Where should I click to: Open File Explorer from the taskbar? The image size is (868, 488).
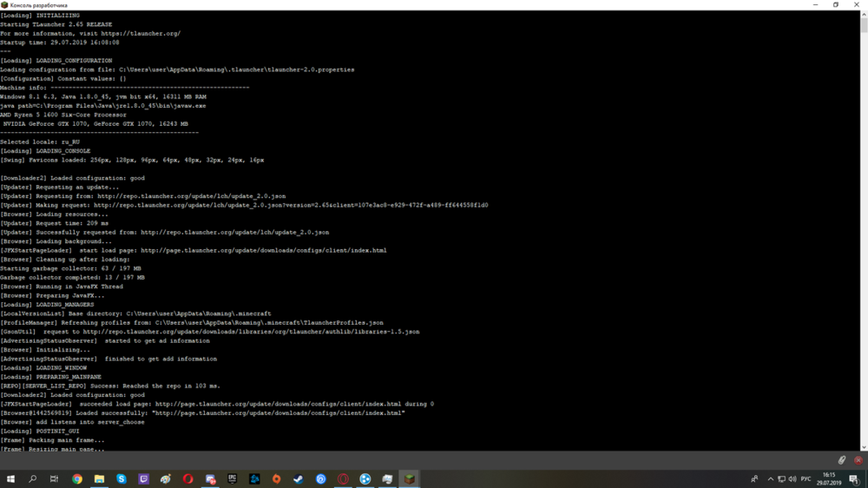click(99, 478)
